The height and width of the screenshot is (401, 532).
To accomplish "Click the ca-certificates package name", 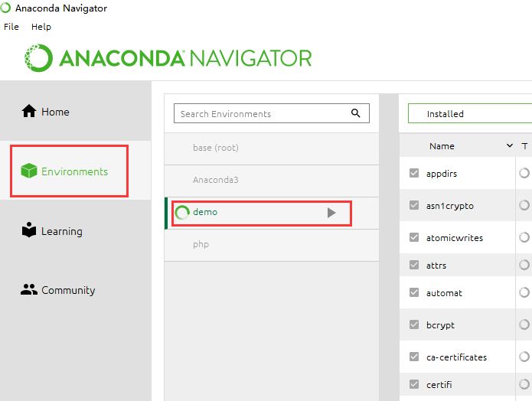I will pyautogui.click(x=456, y=357).
